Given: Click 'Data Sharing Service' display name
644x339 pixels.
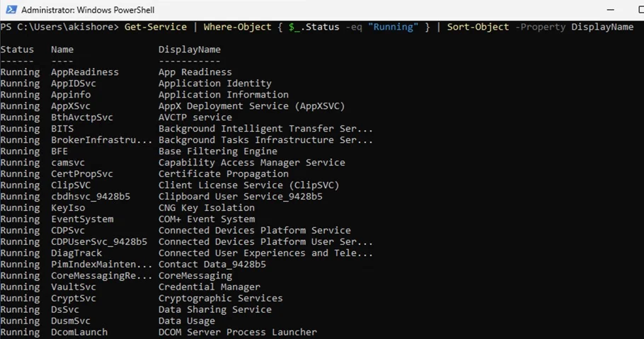Looking at the screenshot, I should 215,309.
